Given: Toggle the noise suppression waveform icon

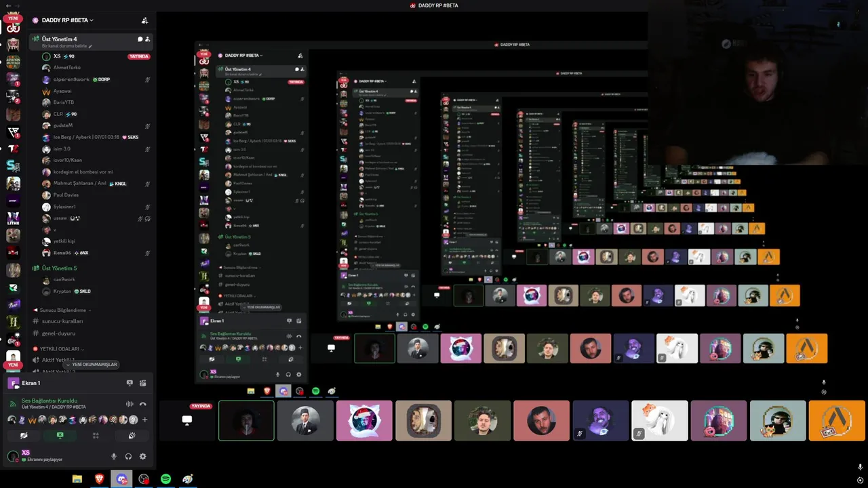Looking at the screenshot, I should pyautogui.click(x=130, y=404).
